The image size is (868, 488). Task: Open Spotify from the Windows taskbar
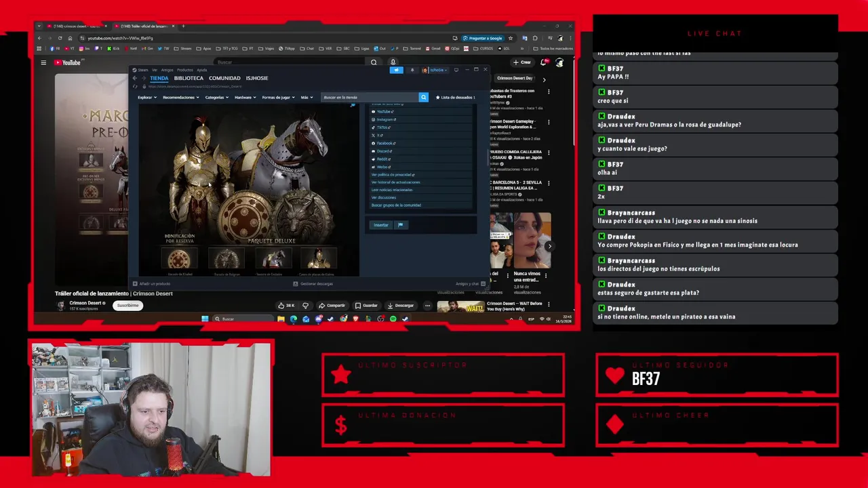(393, 319)
